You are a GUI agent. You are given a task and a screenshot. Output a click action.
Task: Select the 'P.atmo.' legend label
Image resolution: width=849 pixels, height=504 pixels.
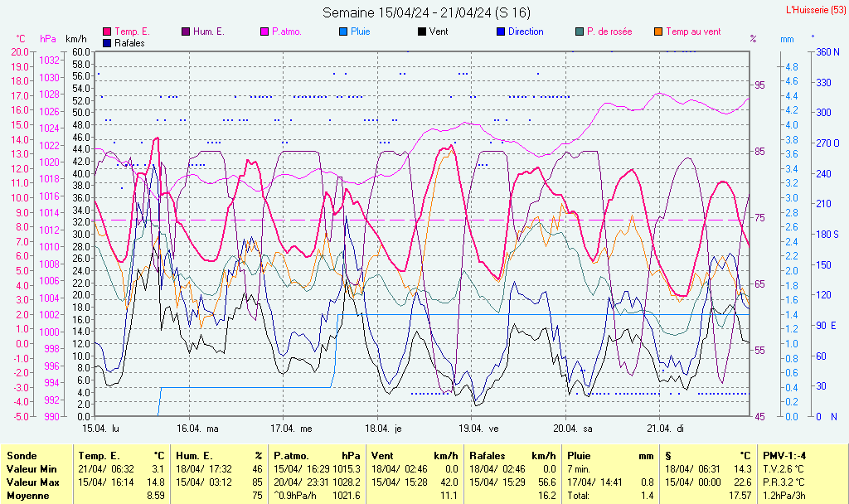(286, 32)
